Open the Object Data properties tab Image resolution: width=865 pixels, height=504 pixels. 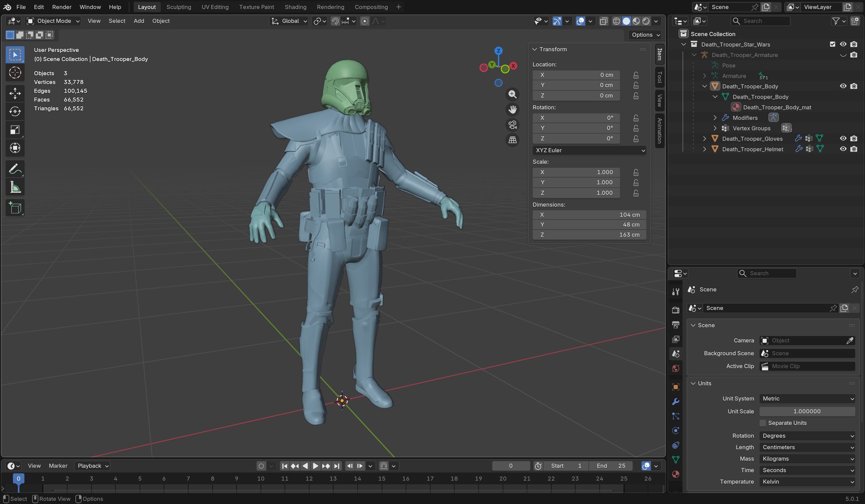click(675, 460)
